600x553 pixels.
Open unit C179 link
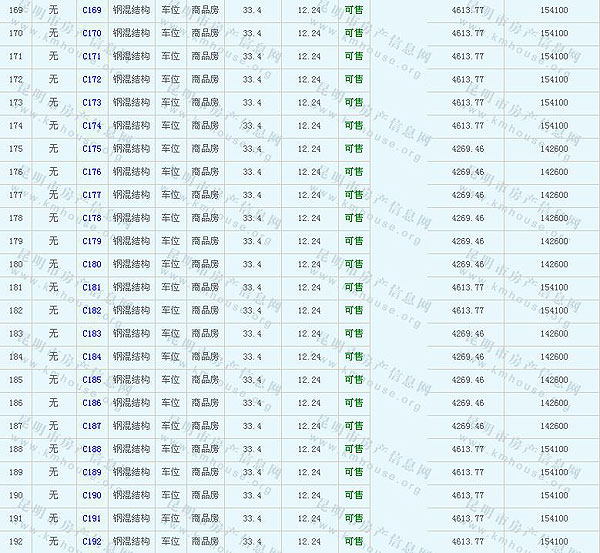coord(92,241)
